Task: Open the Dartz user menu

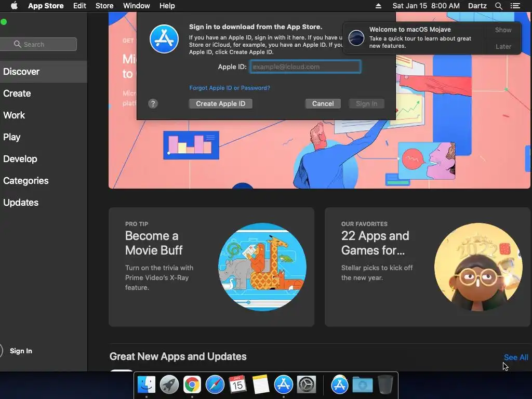Action: [x=477, y=6]
